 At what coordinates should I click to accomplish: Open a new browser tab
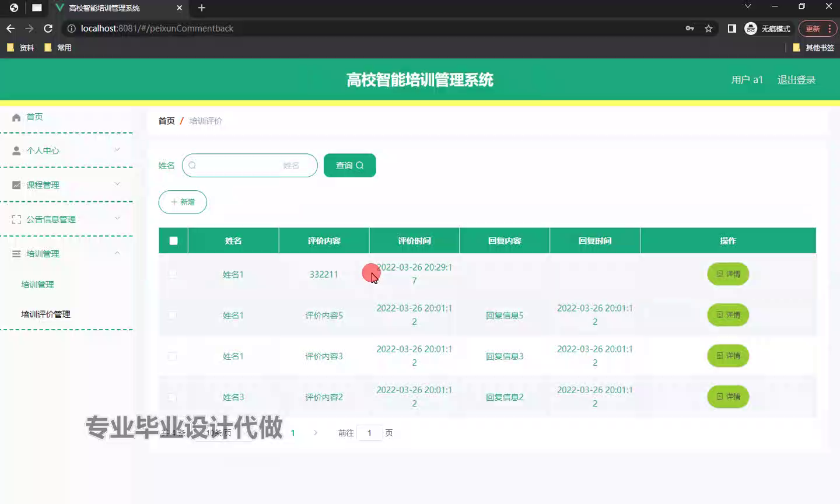coord(202,8)
